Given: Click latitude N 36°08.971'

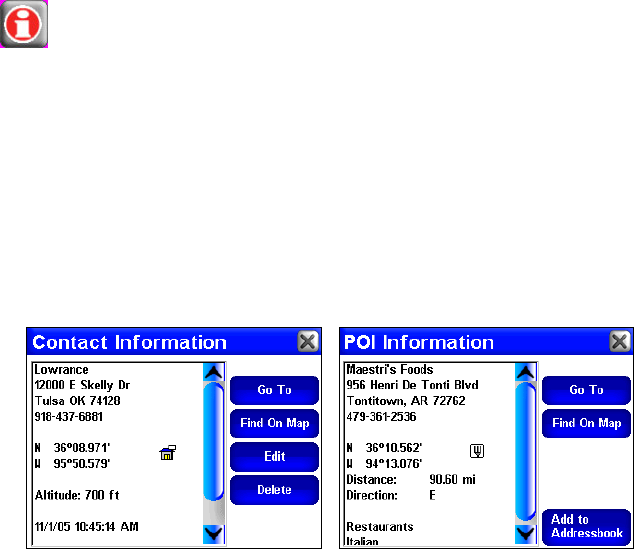Looking at the screenshot, I should click(72, 448).
